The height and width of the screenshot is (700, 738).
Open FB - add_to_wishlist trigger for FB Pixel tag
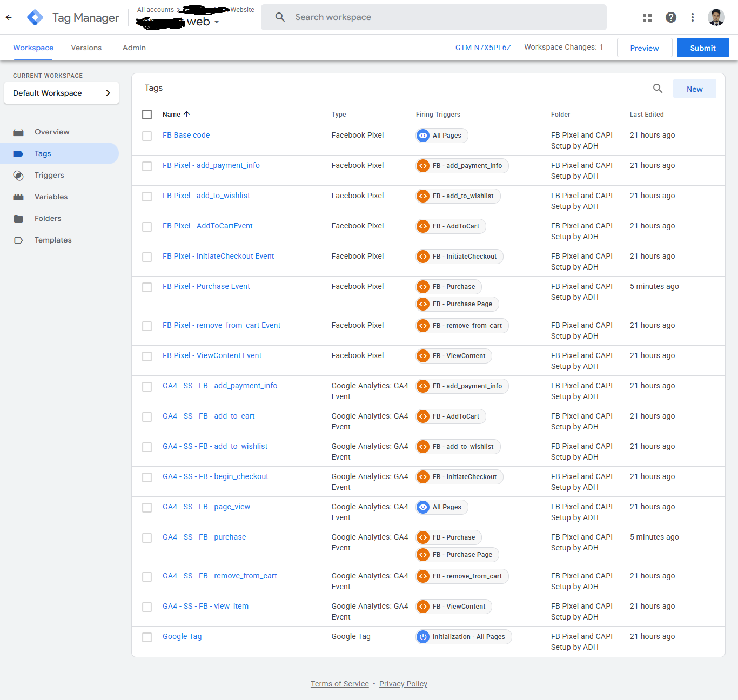(458, 196)
